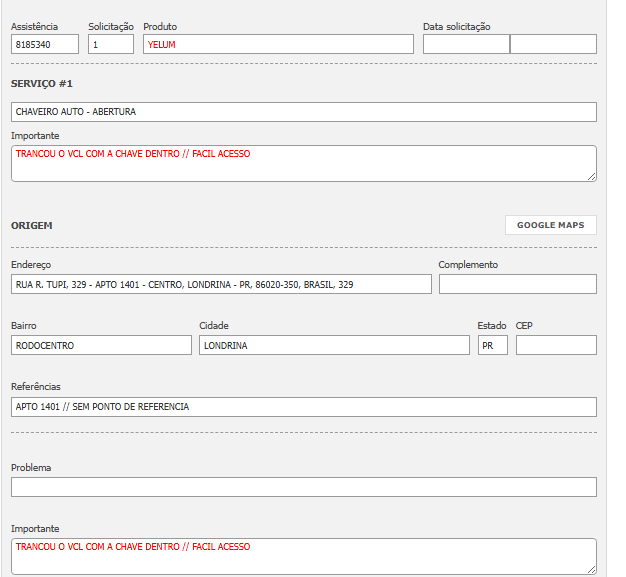
Task: Focus the empty Problema field
Action: pyautogui.click(x=304, y=487)
